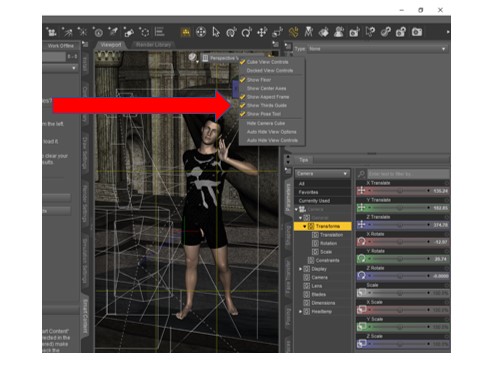Image resolution: width=490 pixels, height=385 pixels.
Task: Enable Auto Hide View Controls
Action: (x=272, y=140)
